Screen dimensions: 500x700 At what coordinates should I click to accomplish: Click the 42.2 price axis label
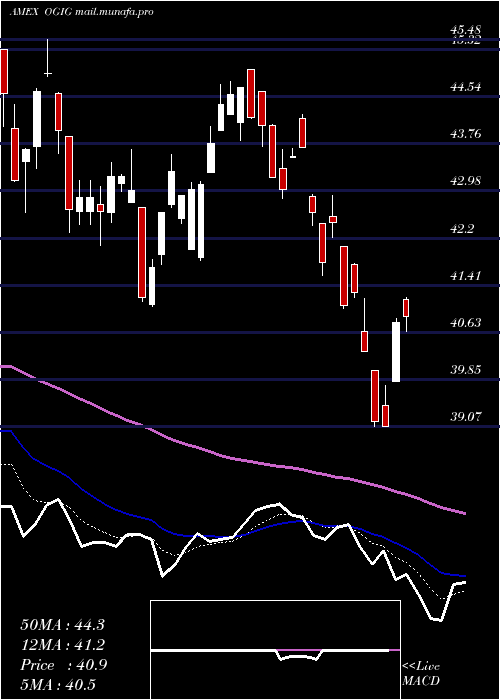coord(462,229)
